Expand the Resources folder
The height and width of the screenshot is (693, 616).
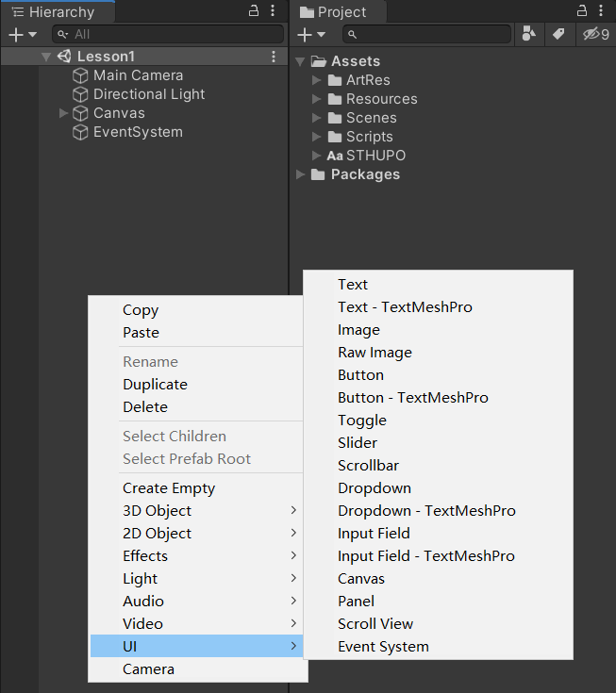(316, 99)
